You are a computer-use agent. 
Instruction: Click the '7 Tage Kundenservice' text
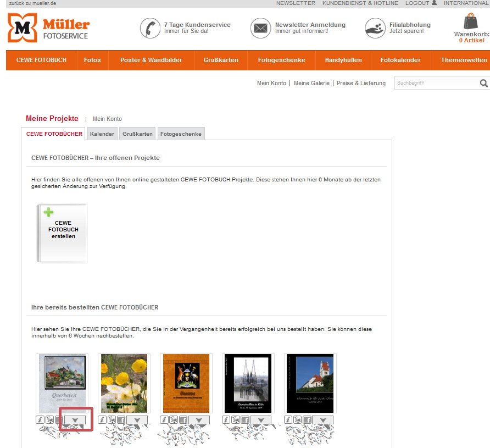197,25
